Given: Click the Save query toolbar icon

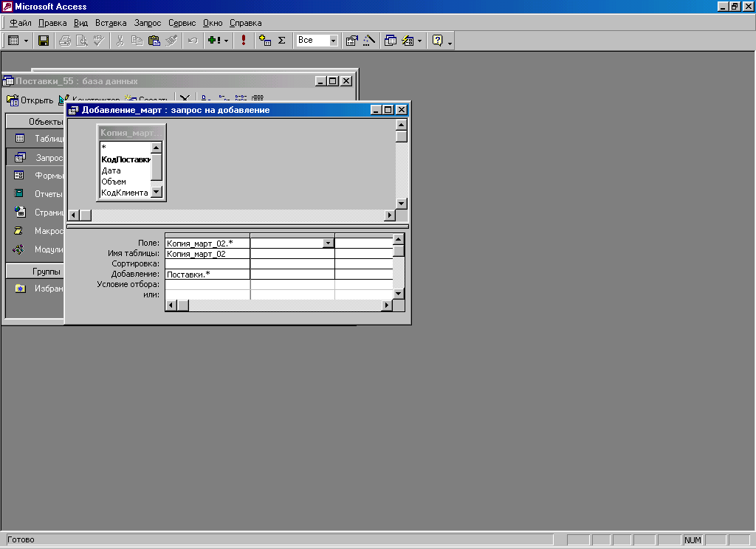Looking at the screenshot, I should [44, 41].
